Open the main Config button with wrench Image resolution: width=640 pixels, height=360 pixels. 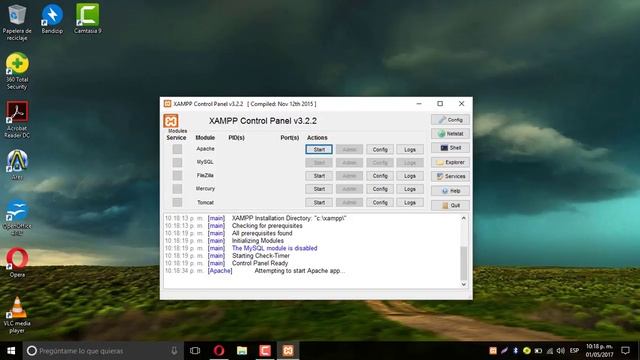tap(450, 120)
